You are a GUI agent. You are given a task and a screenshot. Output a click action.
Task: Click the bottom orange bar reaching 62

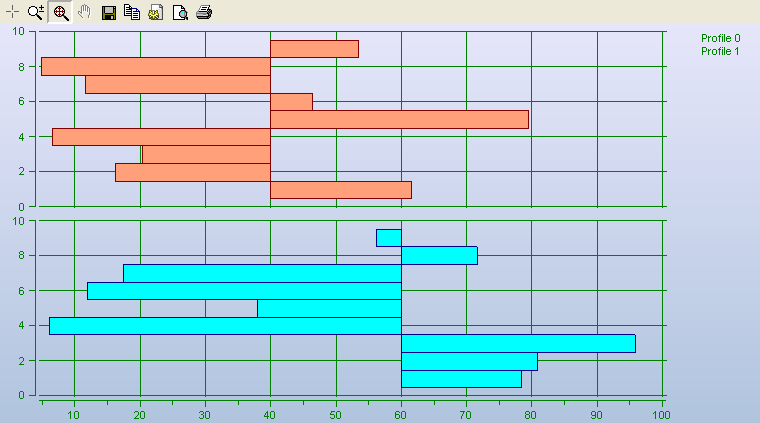[x=340, y=189]
